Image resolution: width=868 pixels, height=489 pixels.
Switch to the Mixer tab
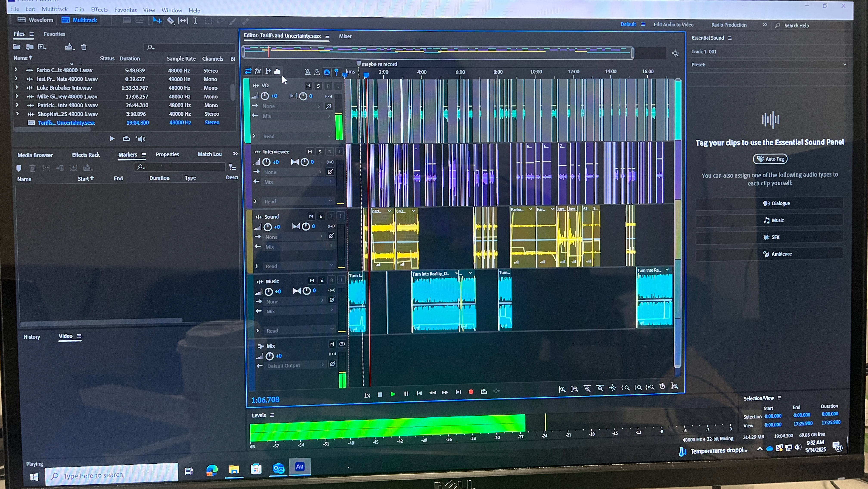(345, 36)
